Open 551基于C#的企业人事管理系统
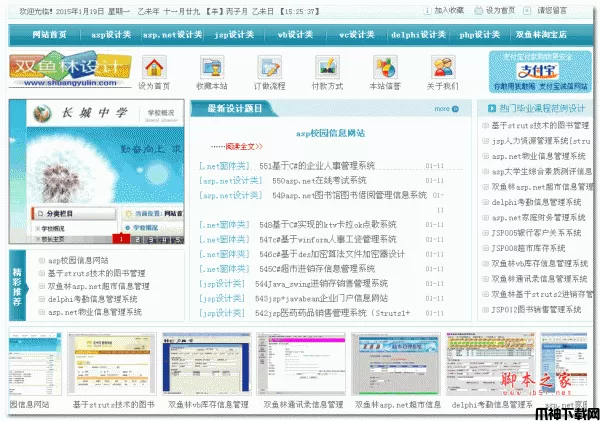This screenshot has width=600, height=421. click(x=317, y=166)
